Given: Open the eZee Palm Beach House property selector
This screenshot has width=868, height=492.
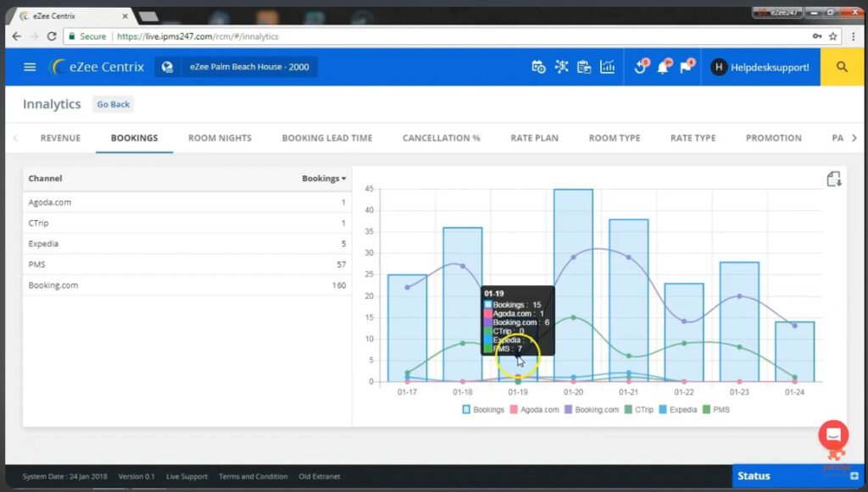Looking at the screenshot, I should click(x=252, y=66).
